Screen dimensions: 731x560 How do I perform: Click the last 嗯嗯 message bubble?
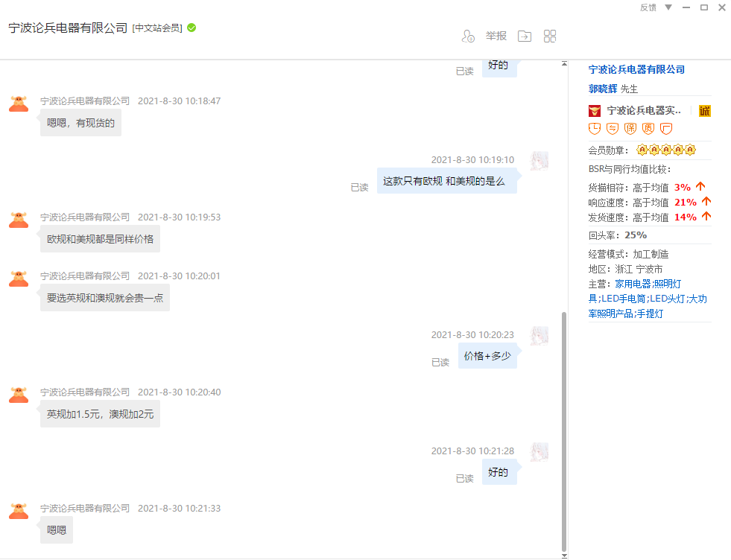[57, 530]
